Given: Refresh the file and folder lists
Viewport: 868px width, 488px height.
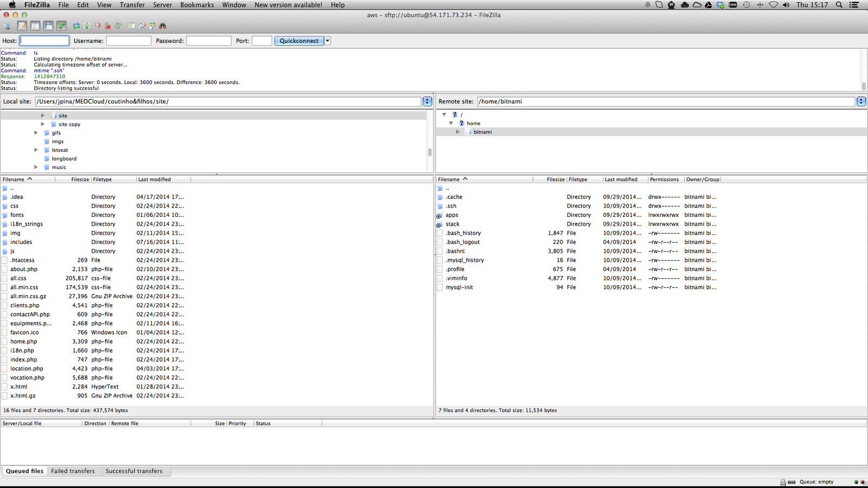Looking at the screenshot, I should point(76,26).
